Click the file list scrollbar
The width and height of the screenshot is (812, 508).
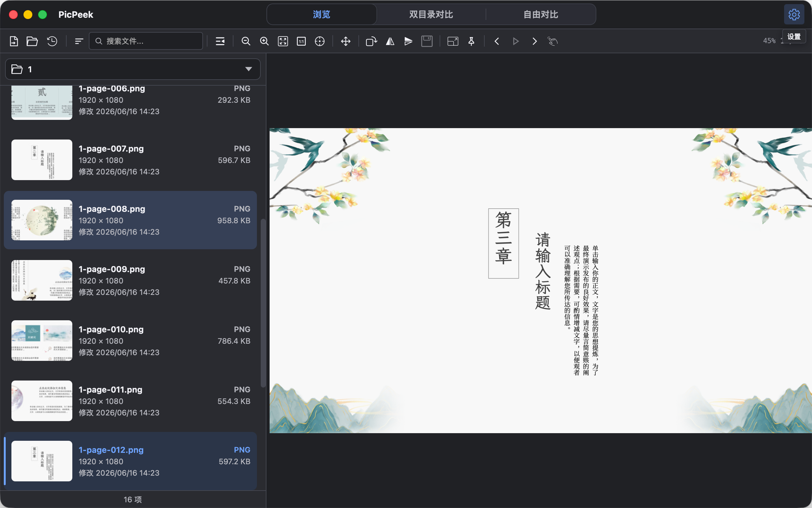[263, 303]
